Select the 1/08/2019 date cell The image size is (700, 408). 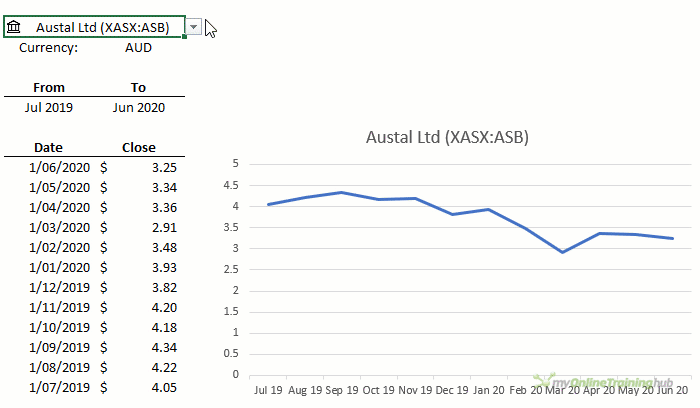[x=59, y=367]
